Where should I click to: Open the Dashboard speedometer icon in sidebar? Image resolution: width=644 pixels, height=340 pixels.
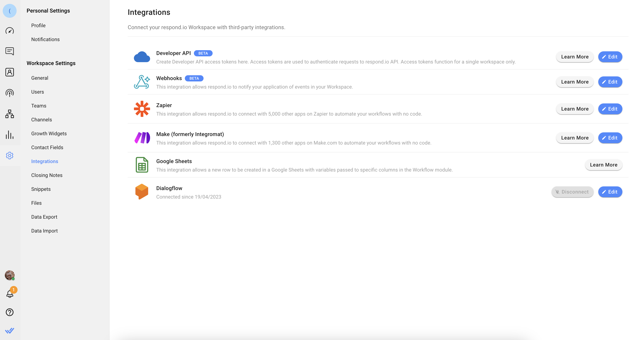pyautogui.click(x=9, y=31)
